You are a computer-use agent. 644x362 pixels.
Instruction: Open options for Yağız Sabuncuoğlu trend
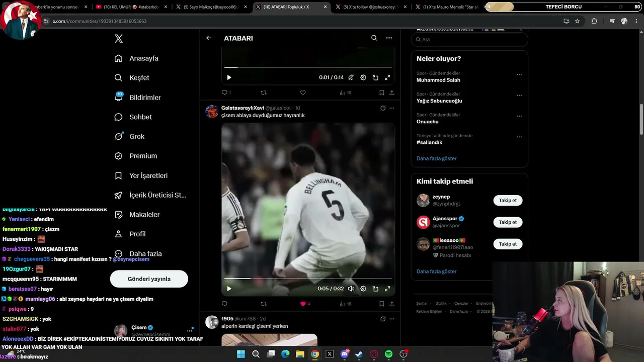pyautogui.click(x=519, y=95)
